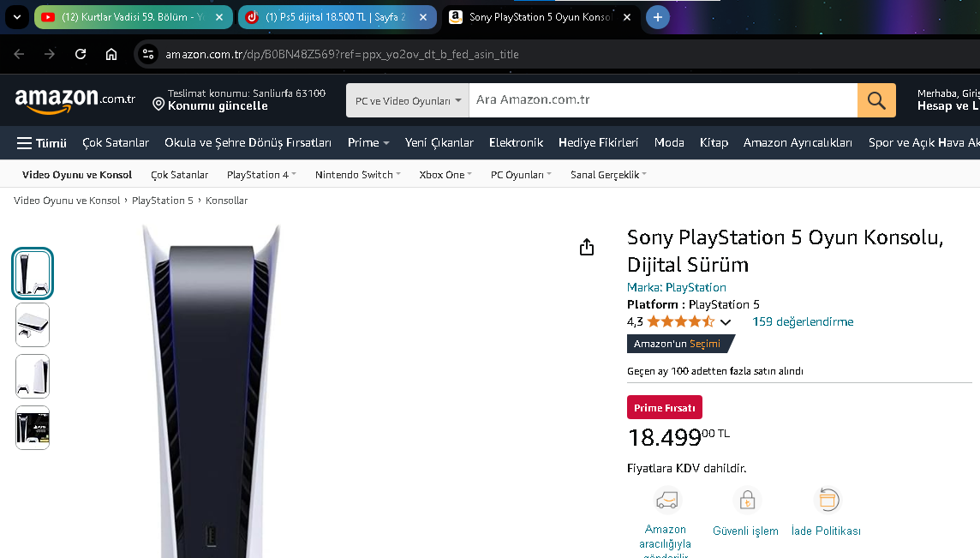
Task: Open Spor ve Açık Hava category
Action: [x=923, y=143]
